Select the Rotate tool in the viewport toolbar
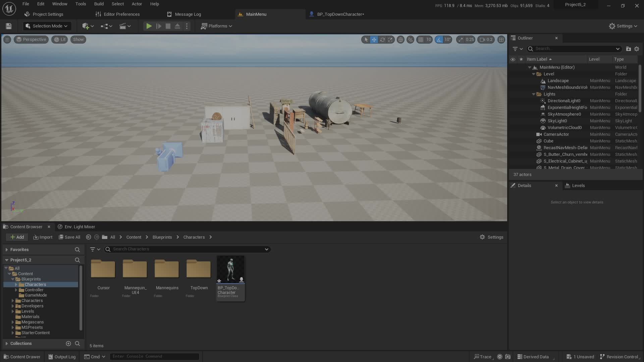The width and height of the screenshot is (644, 362). pos(382,40)
